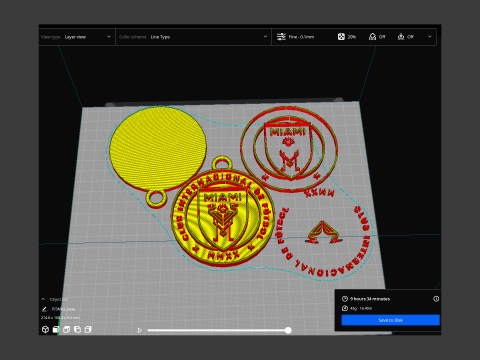The height and width of the screenshot is (360, 480).
Task: Click the red Miami shield ring model
Action: [x=289, y=149]
